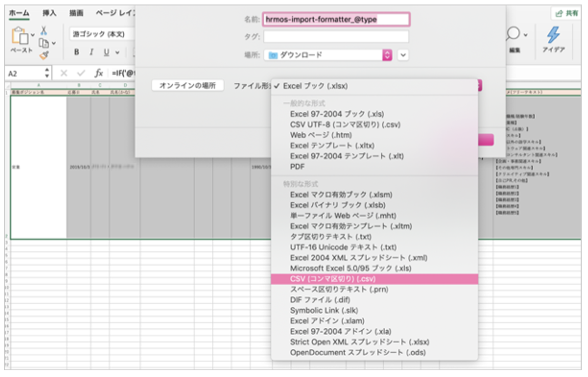Click the 共有 share button
Screen dimensions: 588x377
click(567, 13)
